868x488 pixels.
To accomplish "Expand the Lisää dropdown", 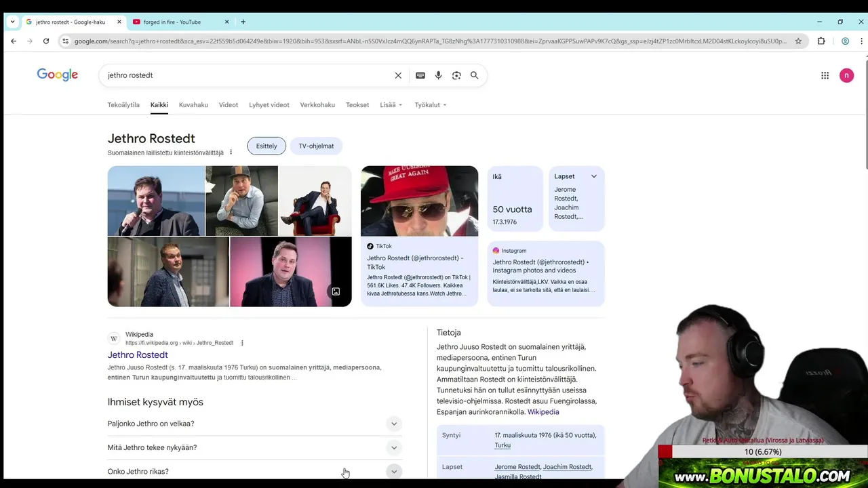I will coord(391,105).
